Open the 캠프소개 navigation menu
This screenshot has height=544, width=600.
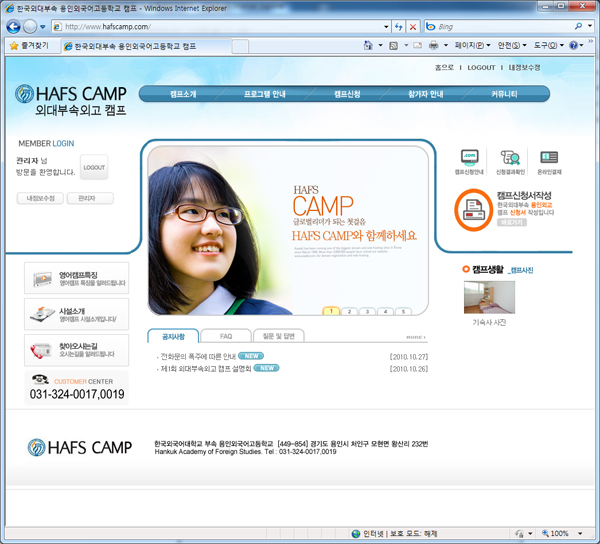[x=183, y=94]
